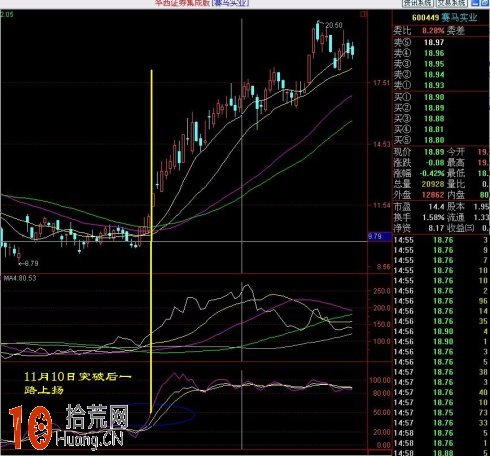Select the 卖② ask price 18.94
This screenshot has width=490, height=456.
[434, 74]
